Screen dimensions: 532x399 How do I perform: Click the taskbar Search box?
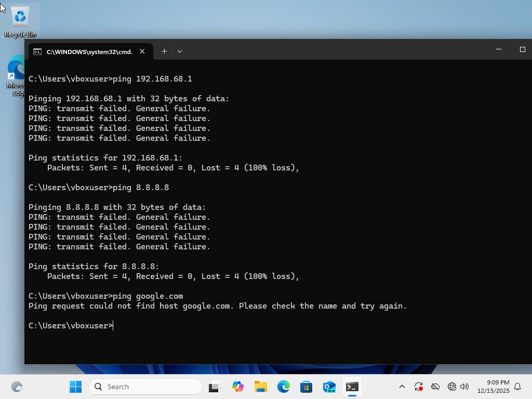pyautogui.click(x=145, y=387)
